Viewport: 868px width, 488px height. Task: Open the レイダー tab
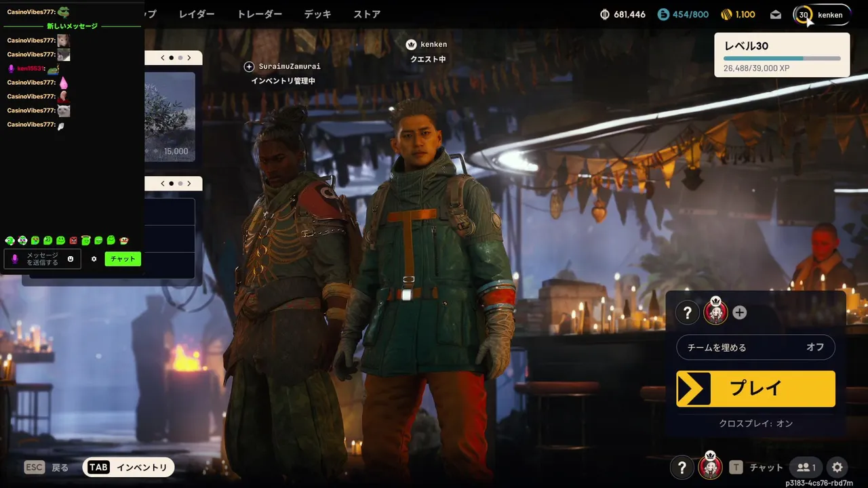point(197,14)
